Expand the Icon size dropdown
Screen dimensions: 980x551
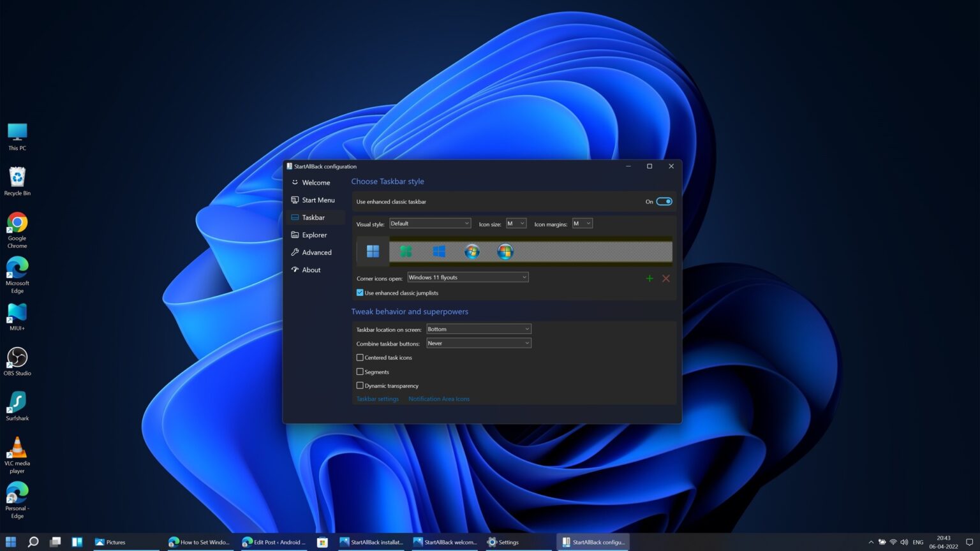pyautogui.click(x=516, y=223)
